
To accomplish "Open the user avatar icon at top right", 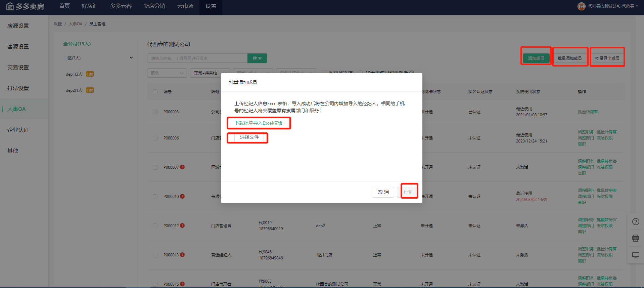I will coord(581,6).
